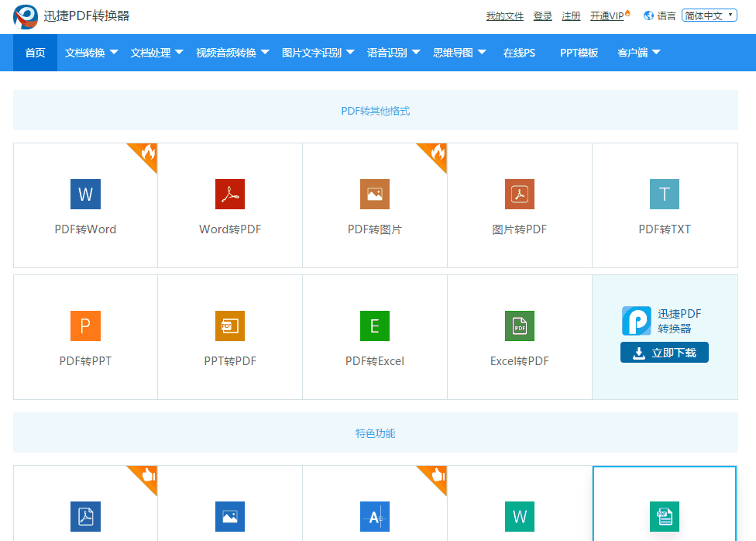Select the PDF转PPT orange P icon
Viewport: 756px width, 541px height.
tap(85, 326)
